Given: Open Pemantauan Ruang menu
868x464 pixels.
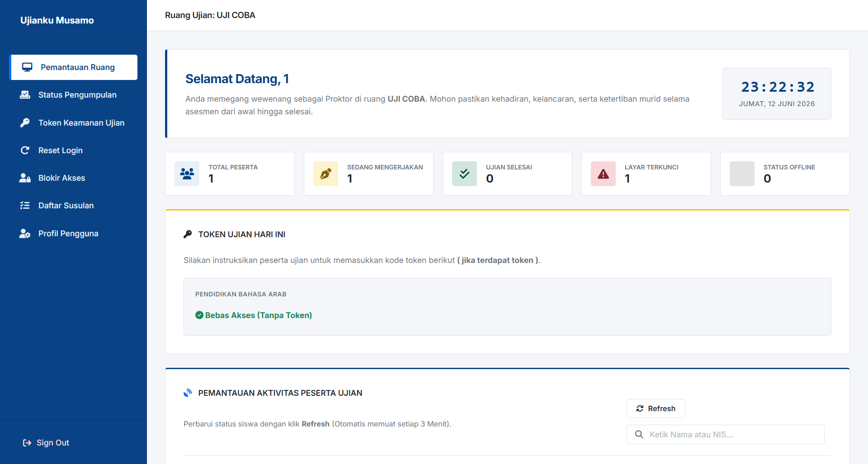Looking at the screenshot, I should (x=74, y=67).
